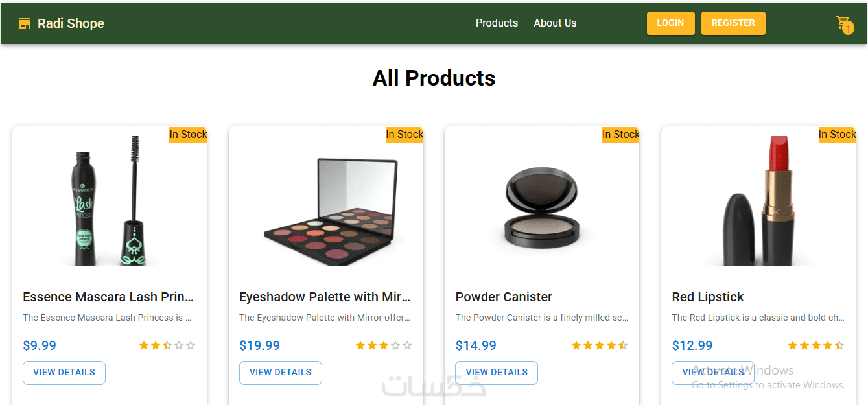Click the Powder Canister product image
This screenshot has height=405, width=868.
[x=542, y=207]
